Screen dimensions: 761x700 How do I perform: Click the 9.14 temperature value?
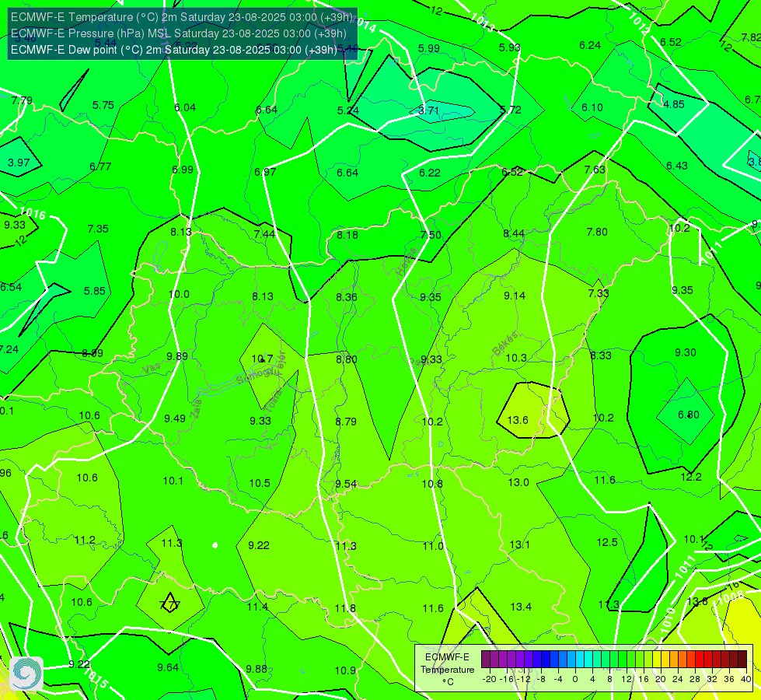(x=515, y=296)
